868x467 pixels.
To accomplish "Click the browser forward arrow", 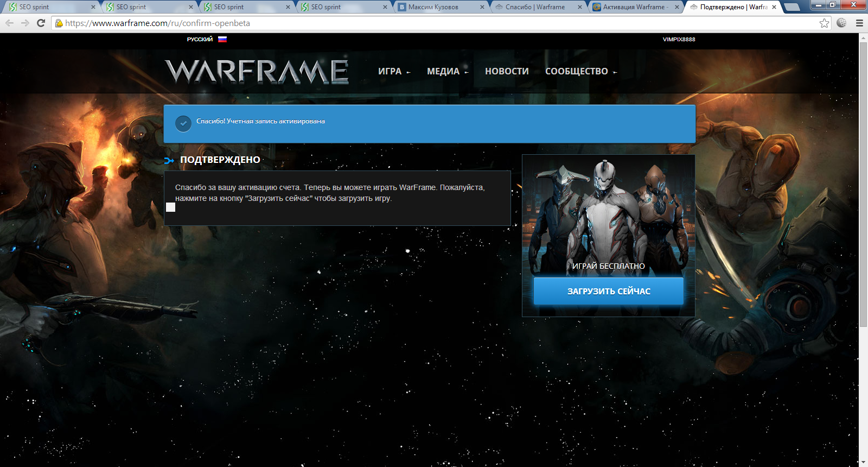I will [x=25, y=23].
